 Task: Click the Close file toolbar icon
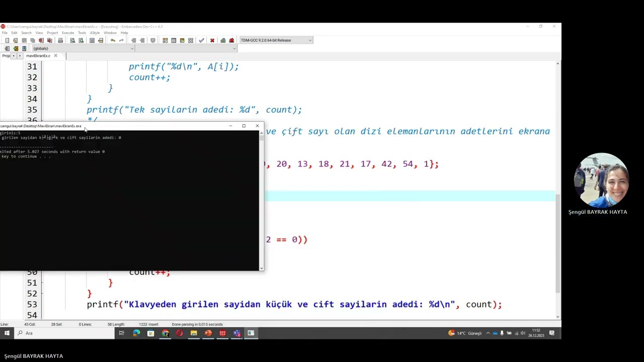[41, 40]
